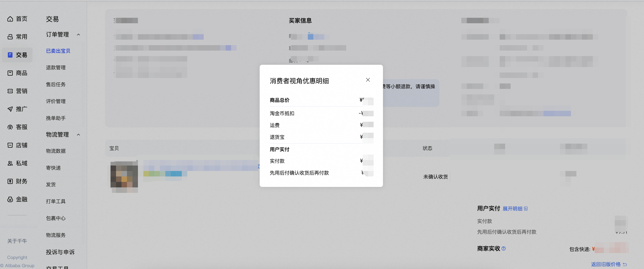Click the 常用 sidebar icon
644x269 pixels.
tap(10, 37)
